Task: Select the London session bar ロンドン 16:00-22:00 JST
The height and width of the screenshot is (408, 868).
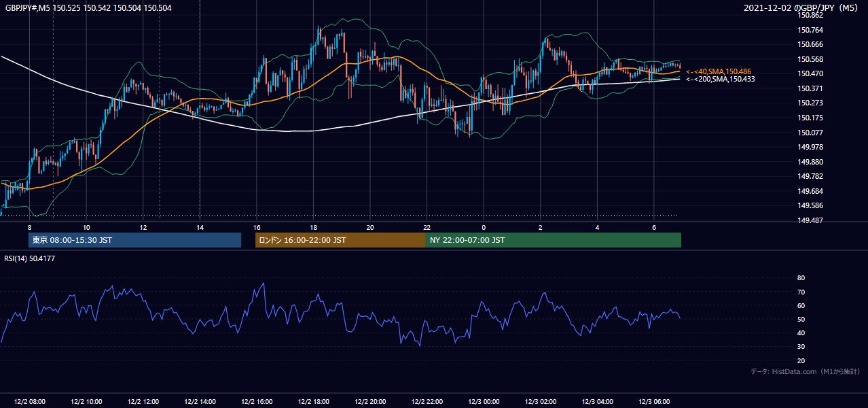Action: 340,240
